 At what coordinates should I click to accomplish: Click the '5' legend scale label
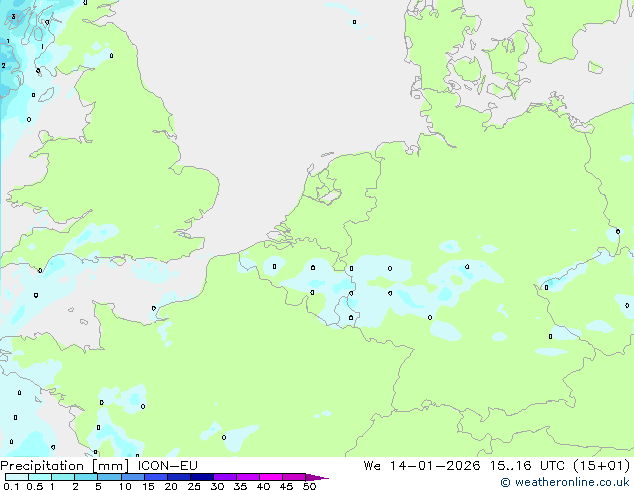98,486
